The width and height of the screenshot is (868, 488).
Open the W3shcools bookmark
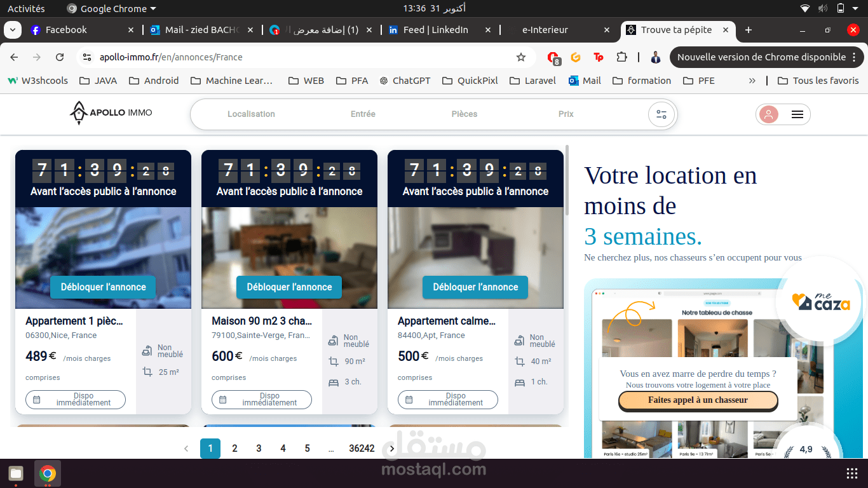(37, 81)
